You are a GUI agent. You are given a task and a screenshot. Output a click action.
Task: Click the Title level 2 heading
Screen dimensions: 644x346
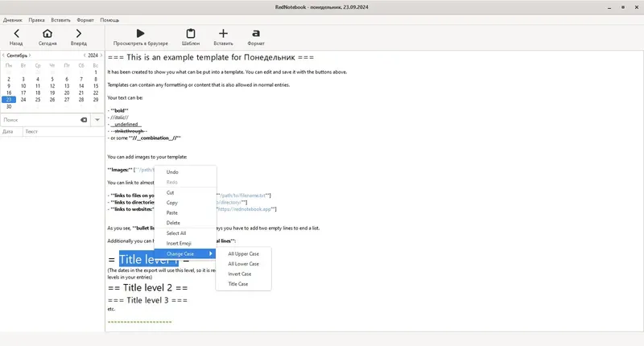[x=147, y=288]
